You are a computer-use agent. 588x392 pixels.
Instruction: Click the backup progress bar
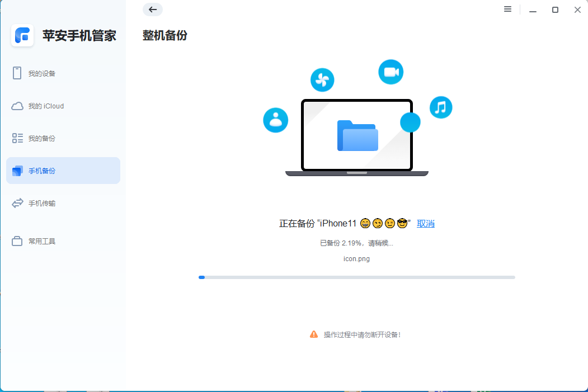coord(356,277)
